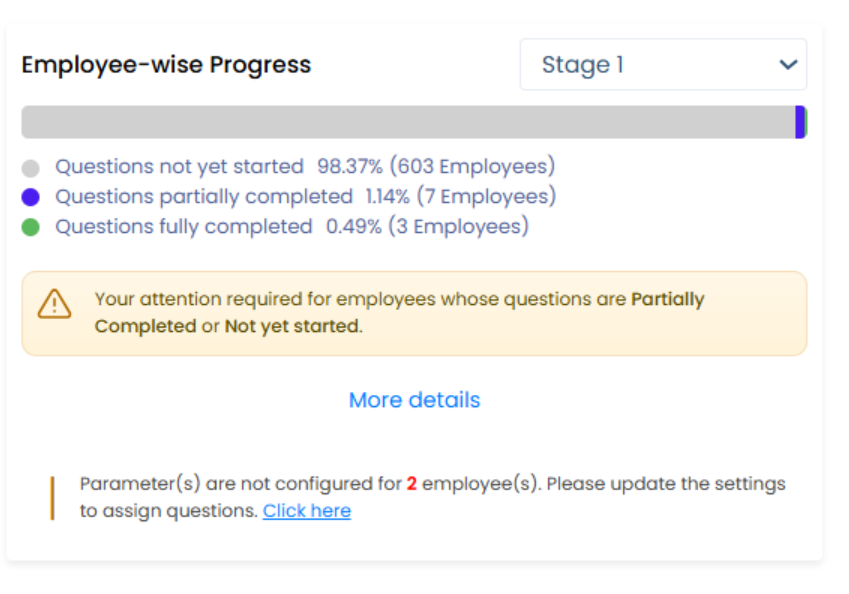
Task: Click the red number 2 in notice
Action: pos(411,484)
